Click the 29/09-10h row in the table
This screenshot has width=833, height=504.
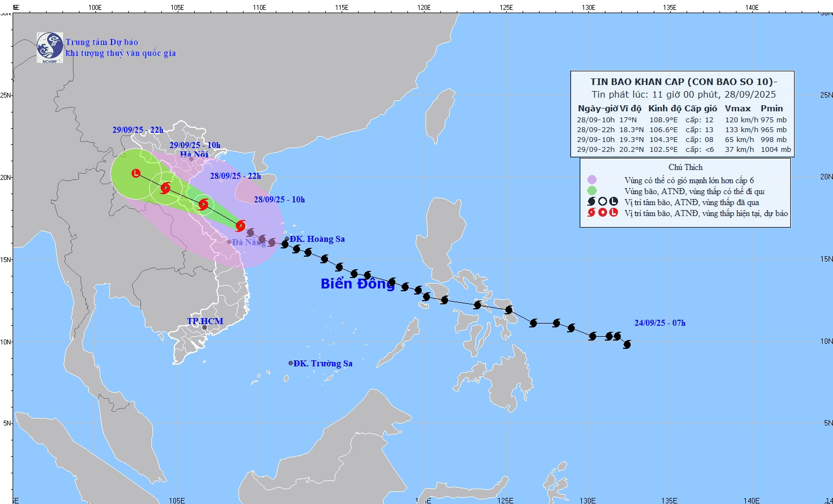(x=682, y=139)
